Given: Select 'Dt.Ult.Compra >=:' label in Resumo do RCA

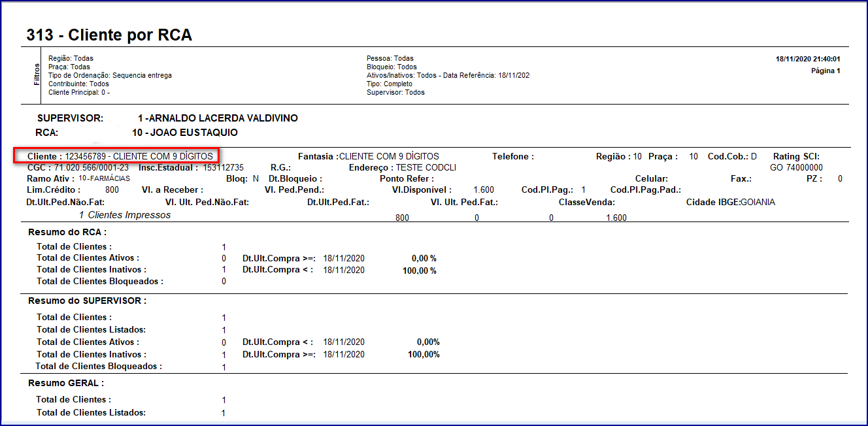Looking at the screenshot, I should [280, 258].
